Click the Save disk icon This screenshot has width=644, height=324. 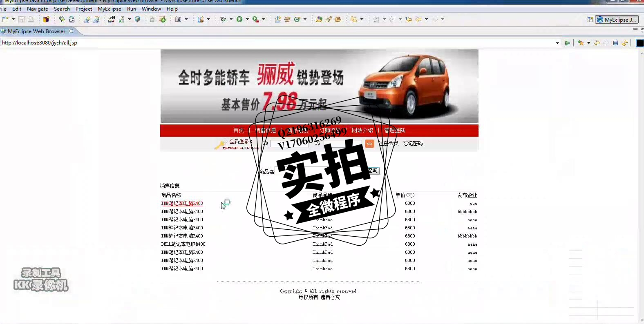pos(21,19)
